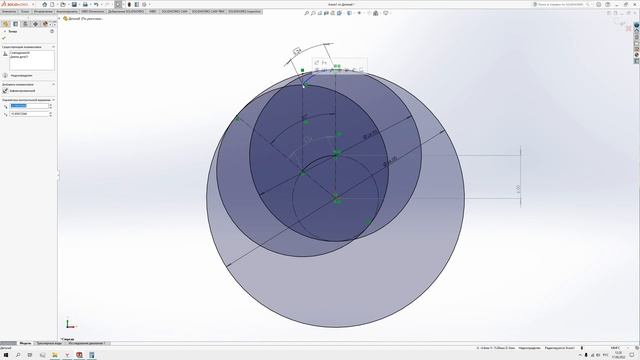Open dropdown arrow next to Options gear
This screenshot has height=360, width=640.
149,4
